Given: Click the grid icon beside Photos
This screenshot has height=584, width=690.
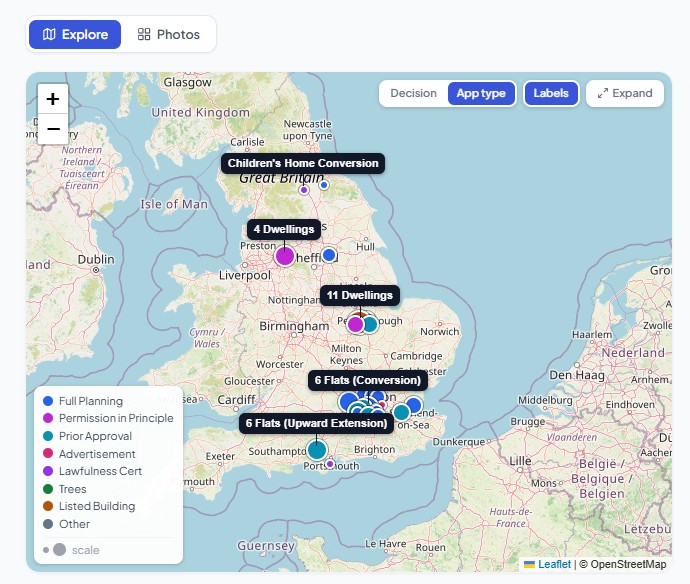Looking at the screenshot, I should (144, 34).
